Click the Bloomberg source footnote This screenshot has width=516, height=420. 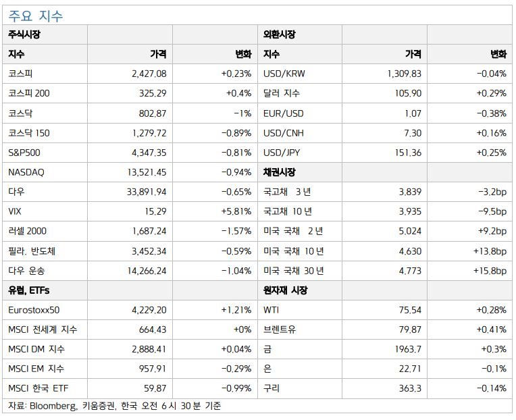(114, 406)
